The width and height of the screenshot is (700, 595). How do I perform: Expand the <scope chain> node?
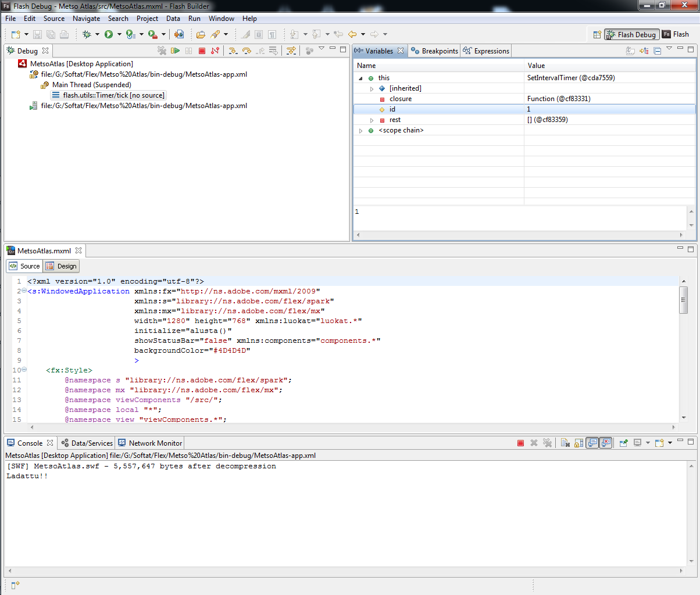coord(361,131)
